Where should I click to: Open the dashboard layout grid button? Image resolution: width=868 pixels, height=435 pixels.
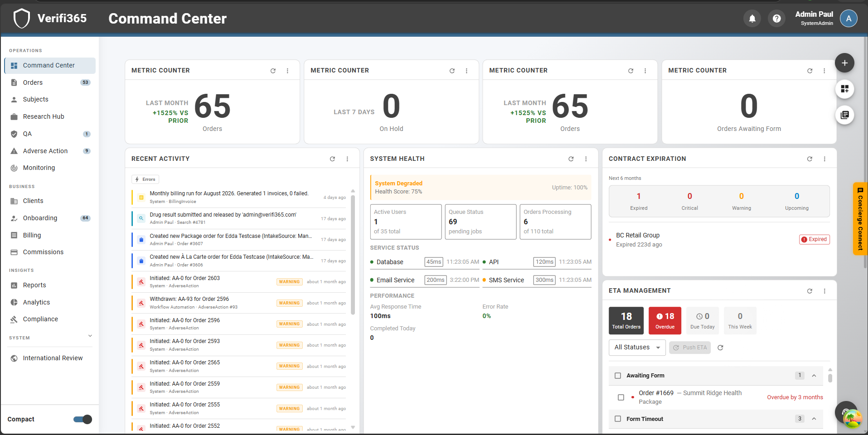tap(844, 89)
